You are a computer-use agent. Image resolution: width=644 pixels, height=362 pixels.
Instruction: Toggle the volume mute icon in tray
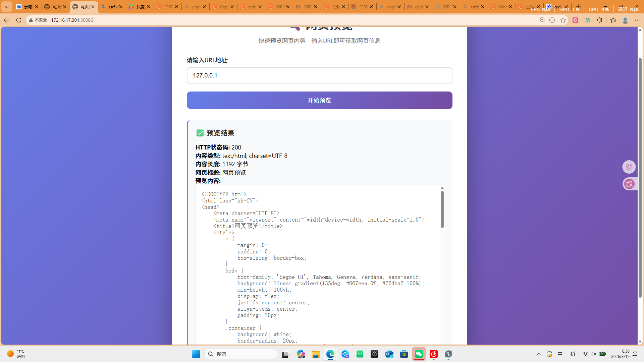tap(594, 354)
